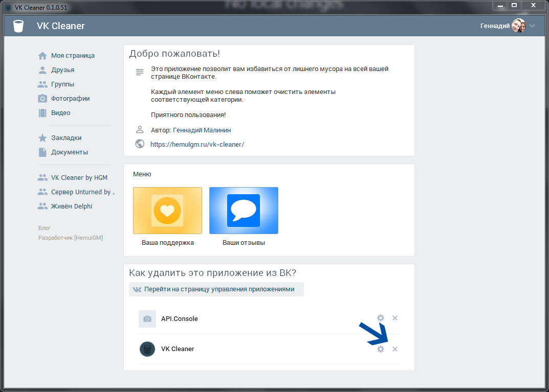This screenshot has height=392, width=549.
Task: Maximize the VK Cleaner window
Action: click(x=514, y=5)
